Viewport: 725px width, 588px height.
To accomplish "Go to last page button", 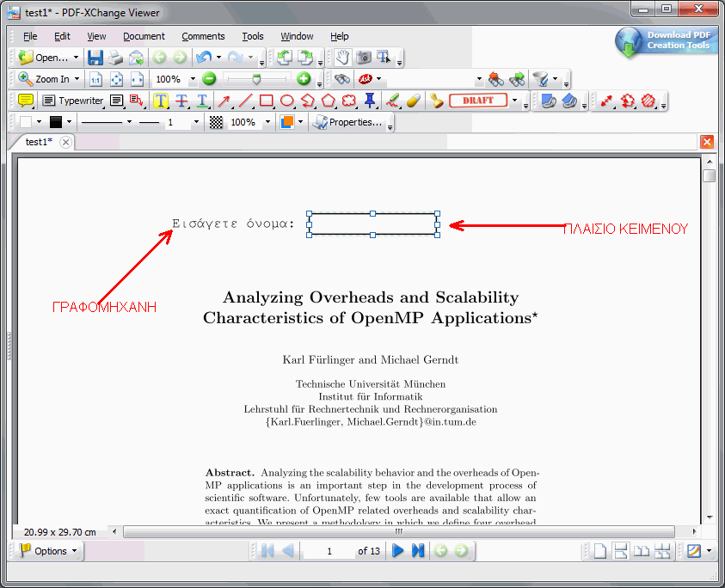I will pos(417,550).
